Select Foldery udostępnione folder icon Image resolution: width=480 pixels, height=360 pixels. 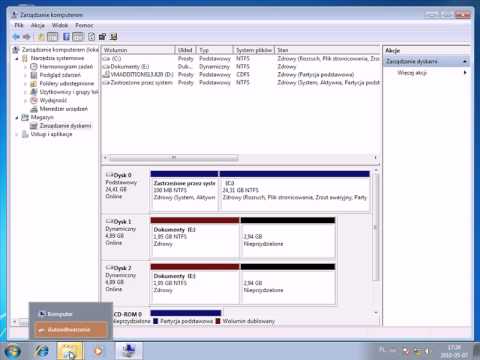click(34, 83)
